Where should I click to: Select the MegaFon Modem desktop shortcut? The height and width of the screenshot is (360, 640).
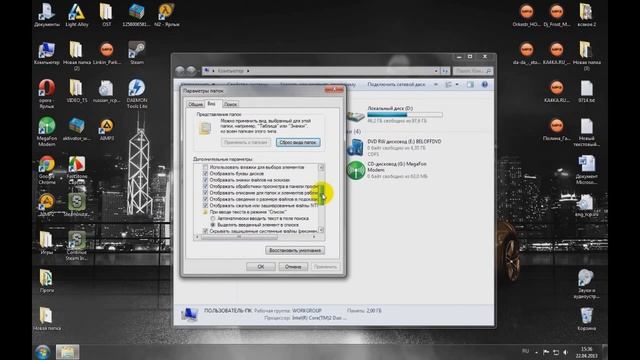pyautogui.click(x=47, y=132)
